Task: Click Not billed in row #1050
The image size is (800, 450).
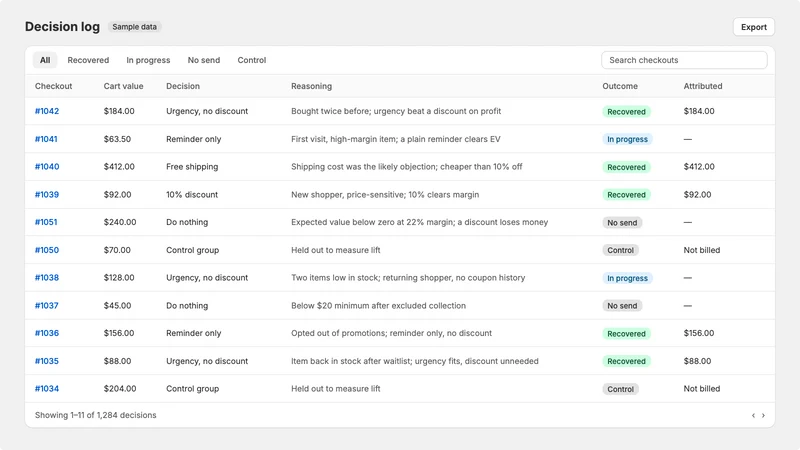Action: [702, 251]
